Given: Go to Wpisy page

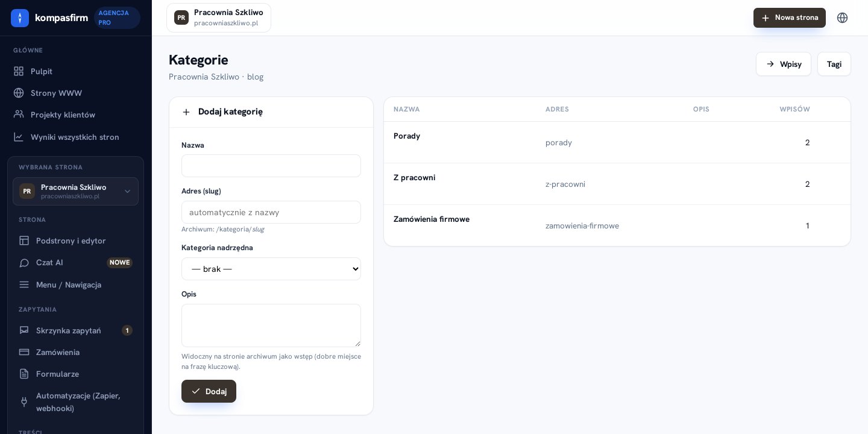Looking at the screenshot, I should click(784, 64).
